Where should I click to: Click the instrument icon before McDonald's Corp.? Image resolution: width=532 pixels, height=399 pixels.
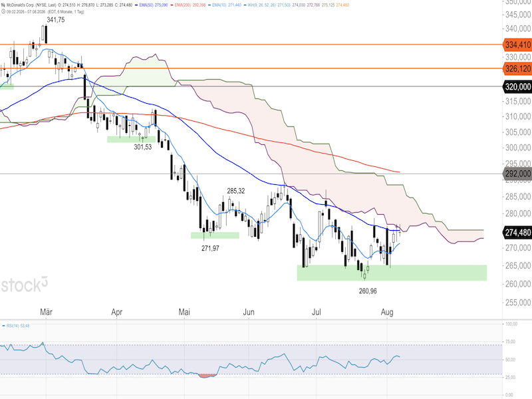(x=3, y=5)
